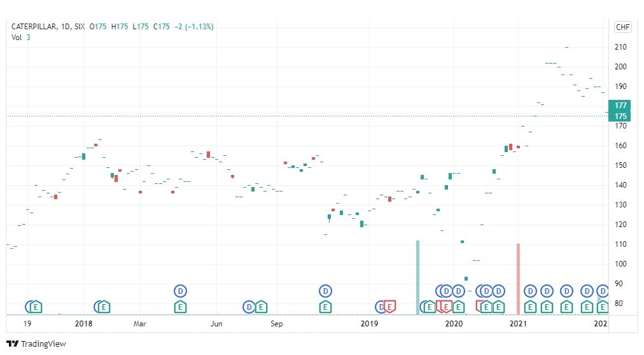Click the 200 price axis label

(620, 67)
